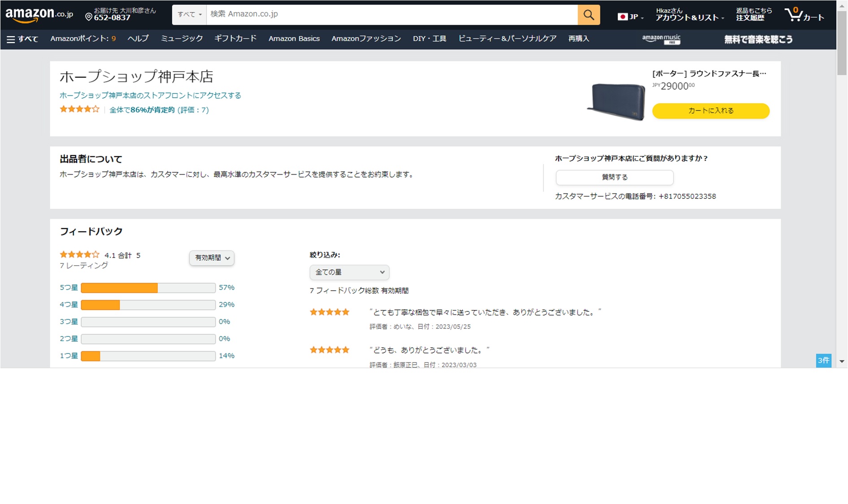Viewport: 848px width, 504px height.
Task: Click the 14% one-star rating bar
Action: pos(148,356)
